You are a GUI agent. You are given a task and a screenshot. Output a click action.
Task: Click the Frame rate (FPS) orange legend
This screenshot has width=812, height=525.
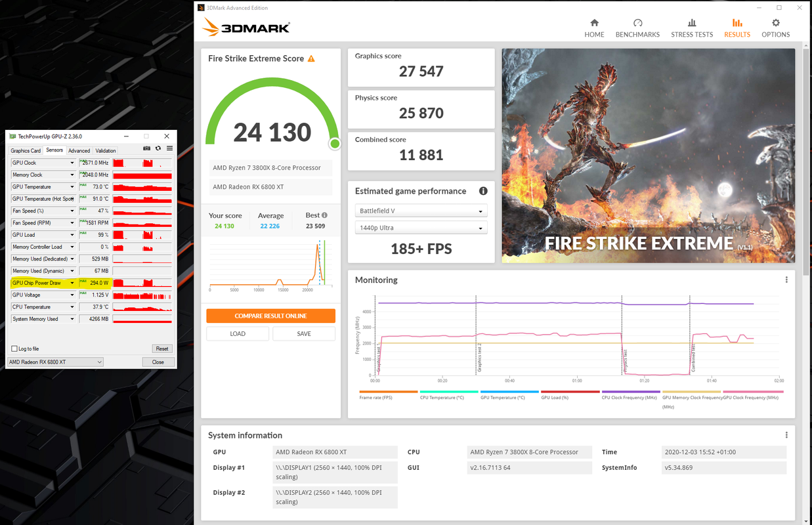pyautogui.click(x=389, y=394)
